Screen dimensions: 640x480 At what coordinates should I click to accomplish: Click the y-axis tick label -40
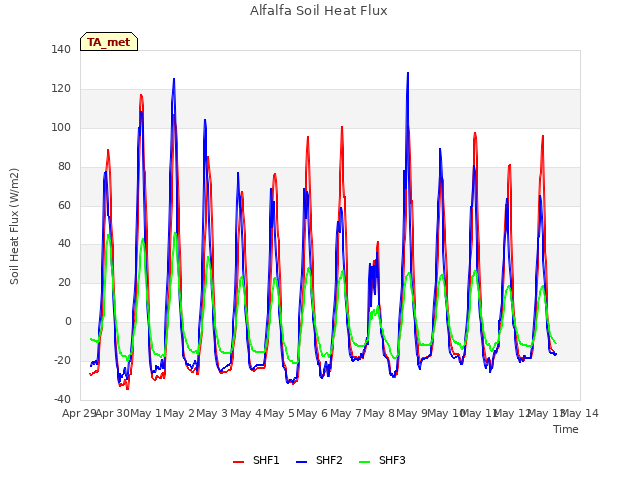coord(62,399)
